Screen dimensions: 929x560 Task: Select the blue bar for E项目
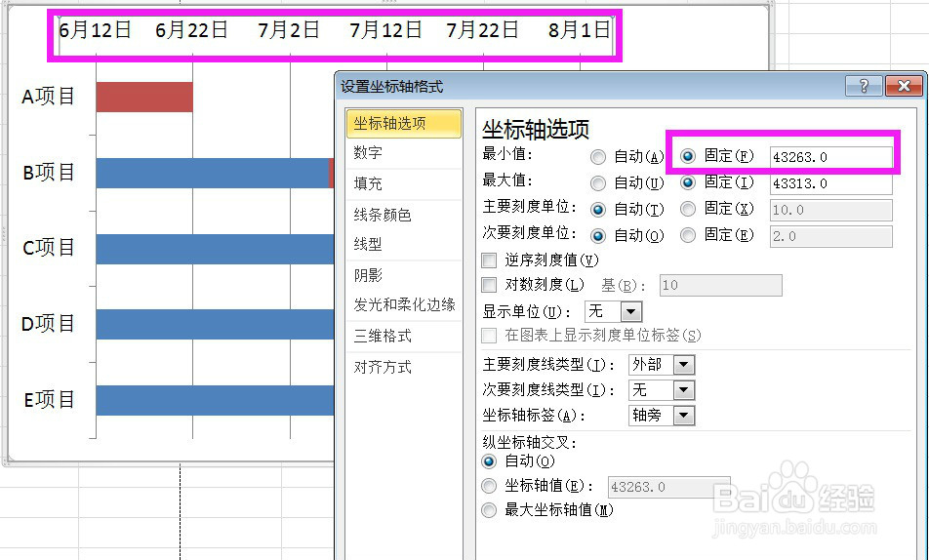[x=215, y=400]
